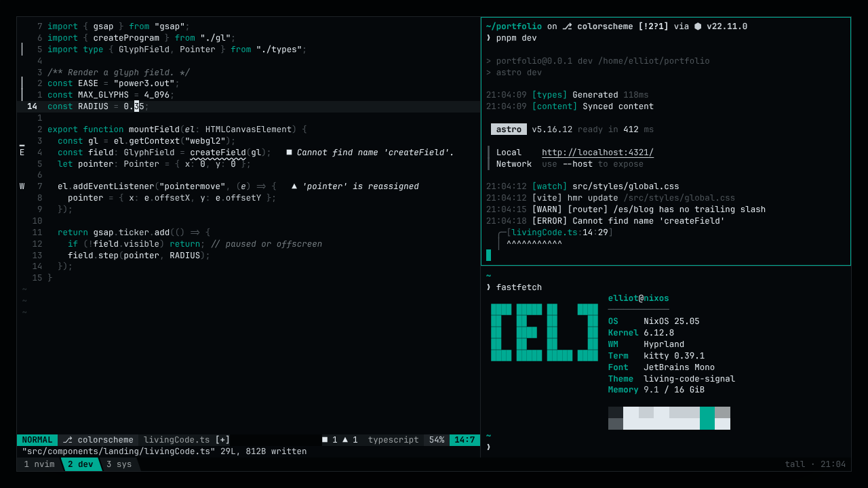Click the EL ASCII logo in fastfetch output

coord(545,332)
